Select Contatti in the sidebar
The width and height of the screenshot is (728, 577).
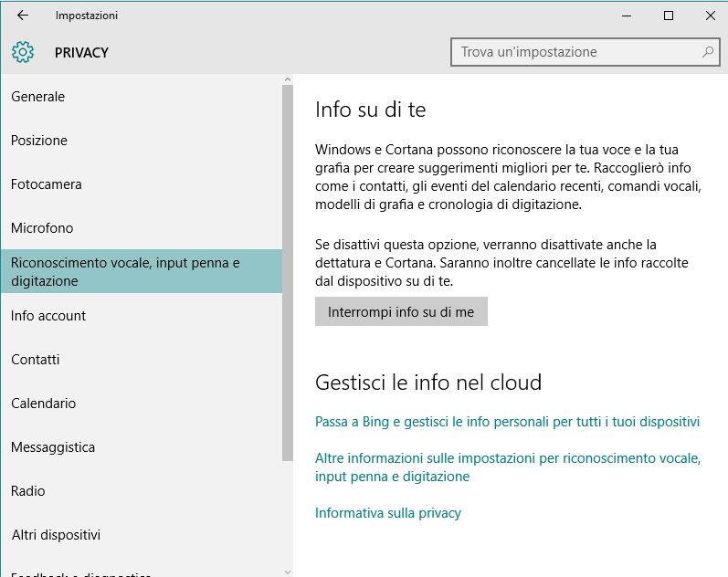(36, 360)
